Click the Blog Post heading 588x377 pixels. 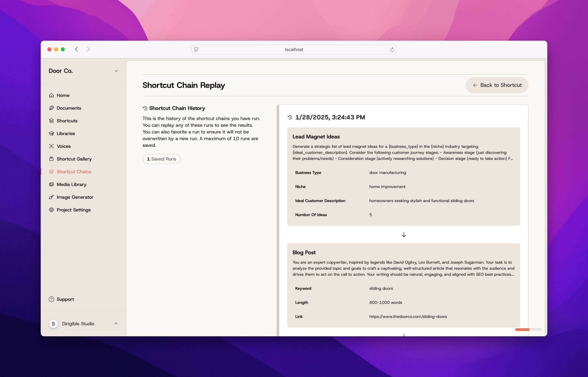(x=304, y=252)
